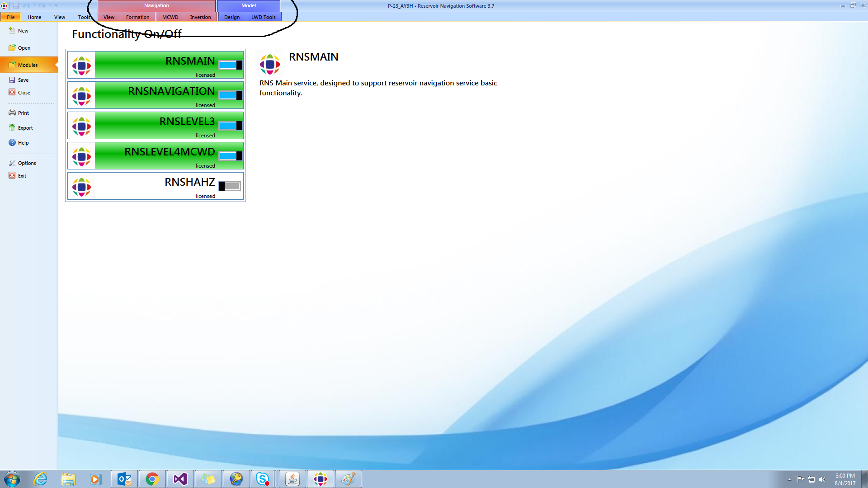Switch to the Formation ribbon tab

tap(137, 17)
